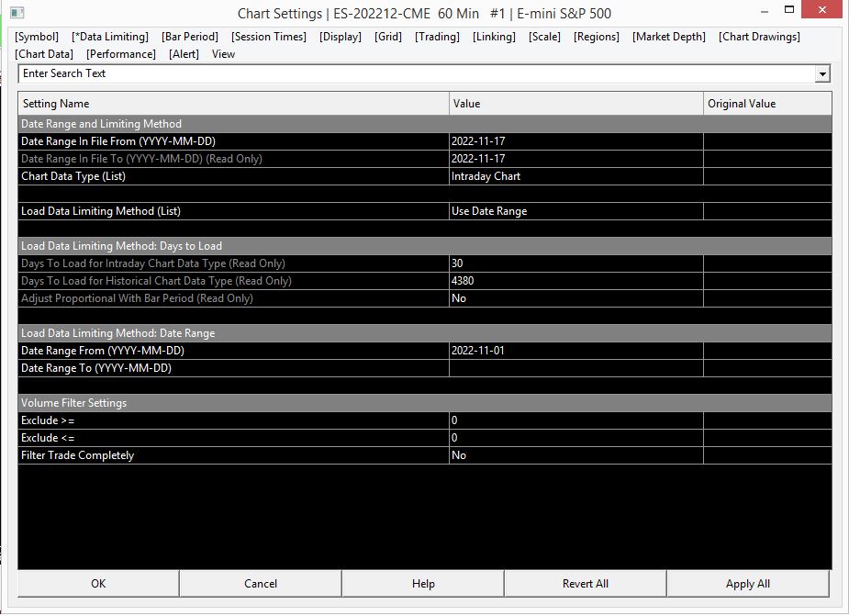849x616 pixels.
Task: Minimize the Chart Settings window
Action: (765, 11)
